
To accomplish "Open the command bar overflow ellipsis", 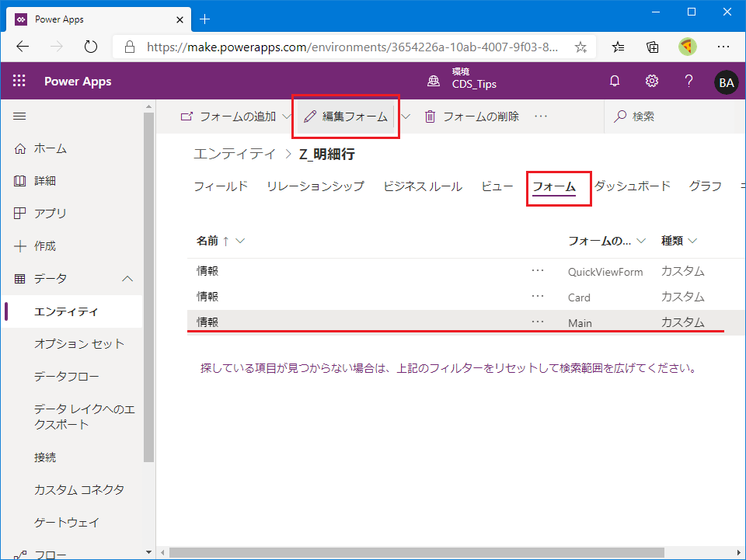I will coord(541,117).
